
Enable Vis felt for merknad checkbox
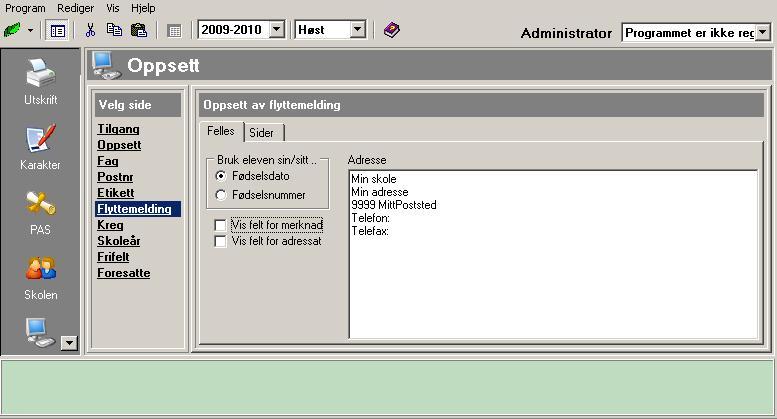[x=221, y=226]
